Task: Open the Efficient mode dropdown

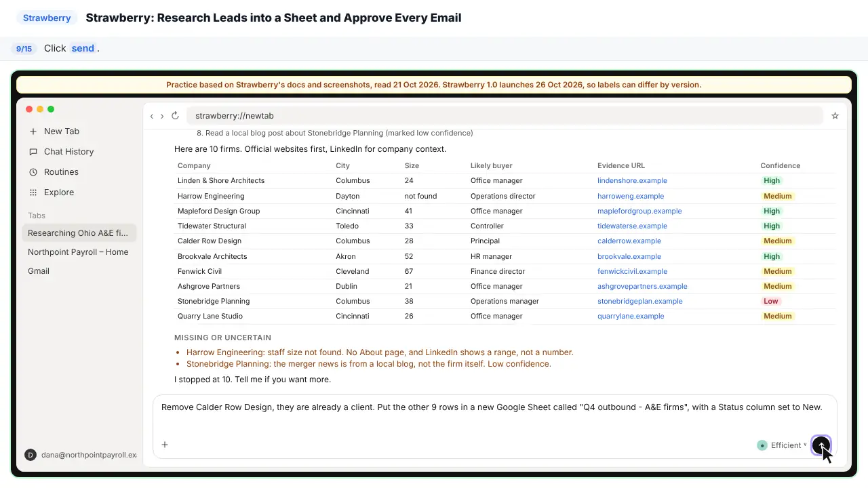Action: 783,445
